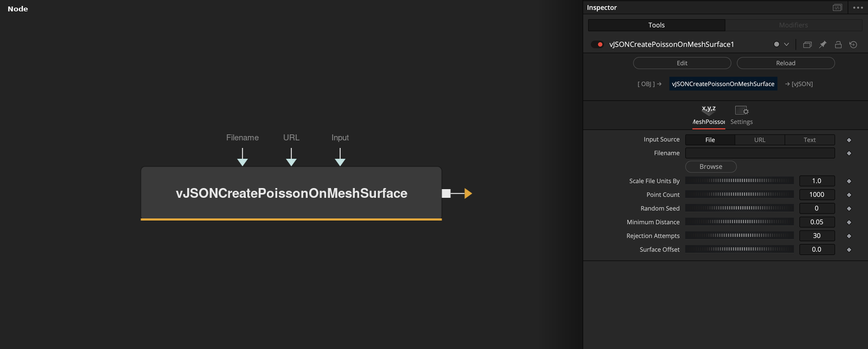Viewport: 868px width, 349px height.
Task: Click the Point Count slider
Action: point(739,194)
